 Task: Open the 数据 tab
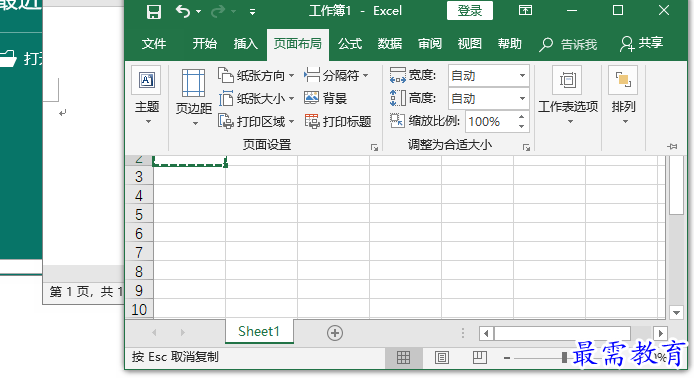tap(389, 44)
